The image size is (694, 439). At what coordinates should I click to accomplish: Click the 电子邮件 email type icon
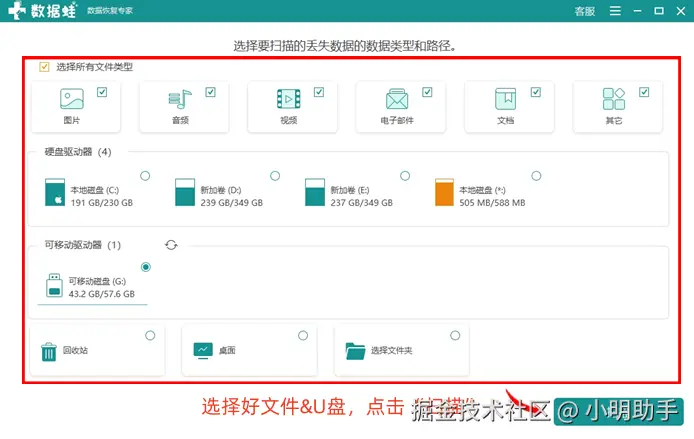coord(397,99)
